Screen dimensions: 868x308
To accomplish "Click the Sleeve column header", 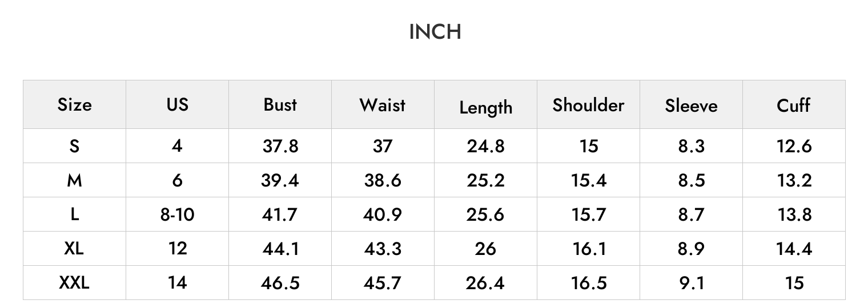I will pos(691,105).
